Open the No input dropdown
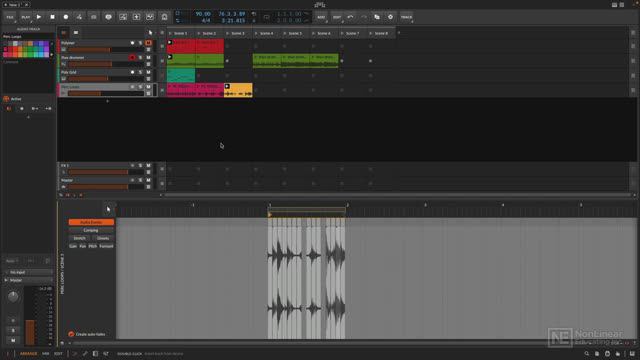This screenshot has width=640, height=360. pyautogui.click(x=29, y=272)
